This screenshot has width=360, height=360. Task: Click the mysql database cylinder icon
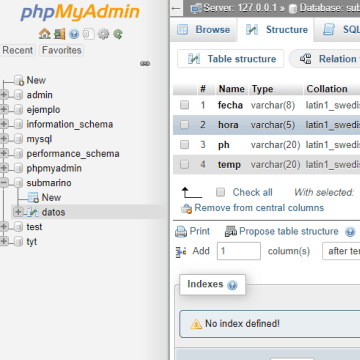click(x=19, y=139)
